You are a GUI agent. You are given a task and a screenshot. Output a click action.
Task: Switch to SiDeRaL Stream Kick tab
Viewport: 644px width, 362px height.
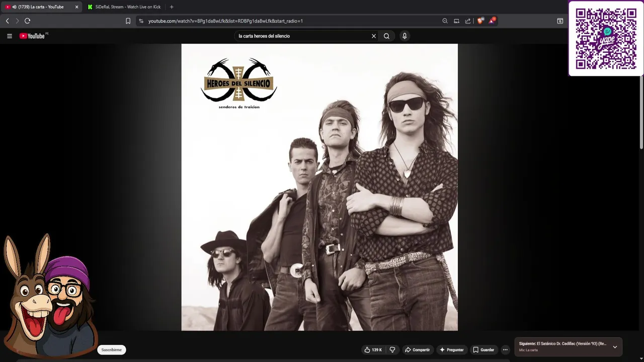tap(124, 7)
